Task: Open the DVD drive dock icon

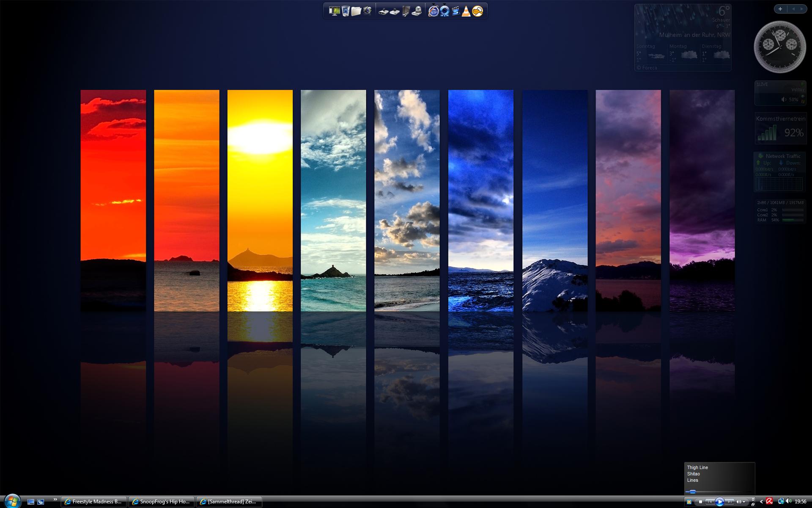Action: (417, 11)
